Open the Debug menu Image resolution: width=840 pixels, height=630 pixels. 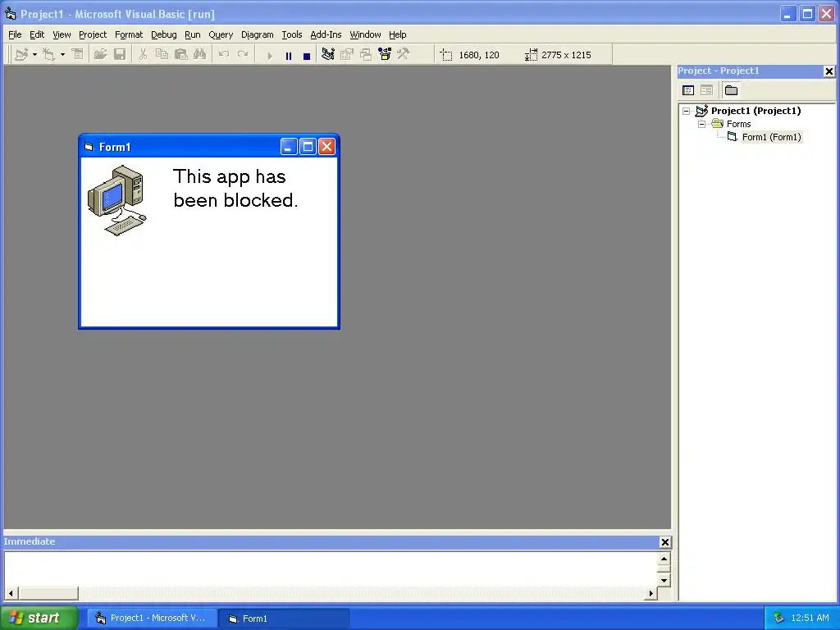tap(164, 34)
